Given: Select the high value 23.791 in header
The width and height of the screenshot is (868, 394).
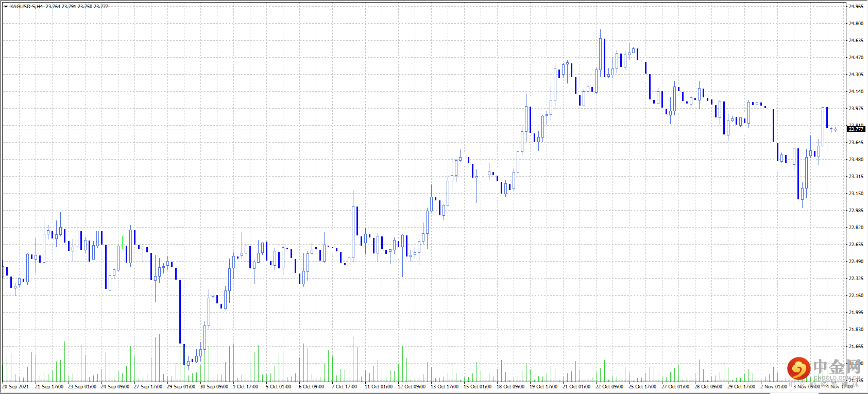Looking at the screenshot, I should click(x=69, y=7).
